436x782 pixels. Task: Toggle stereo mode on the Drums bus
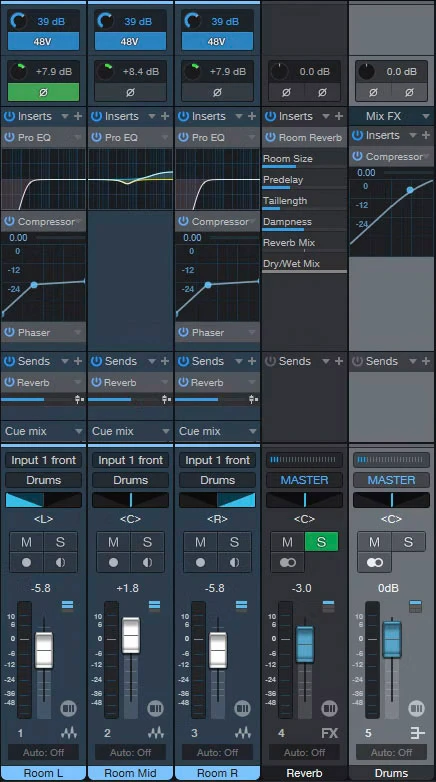point(375,563)
